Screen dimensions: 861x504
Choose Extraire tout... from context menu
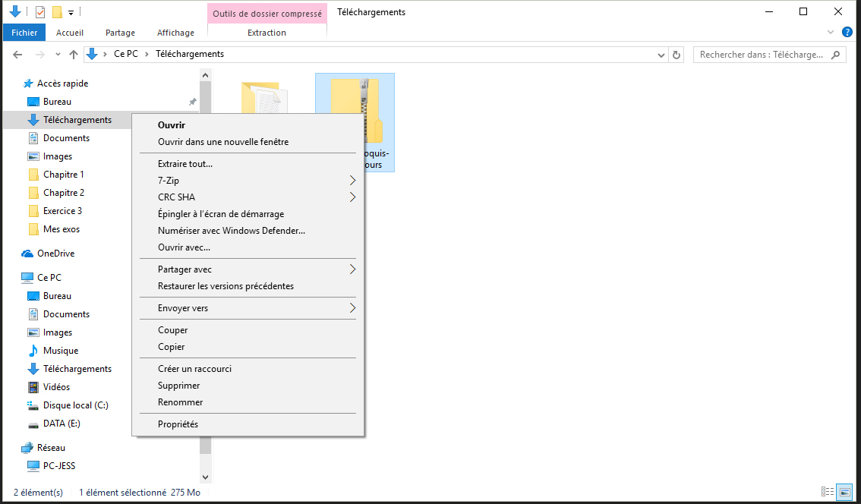click(x=184, y=164)
